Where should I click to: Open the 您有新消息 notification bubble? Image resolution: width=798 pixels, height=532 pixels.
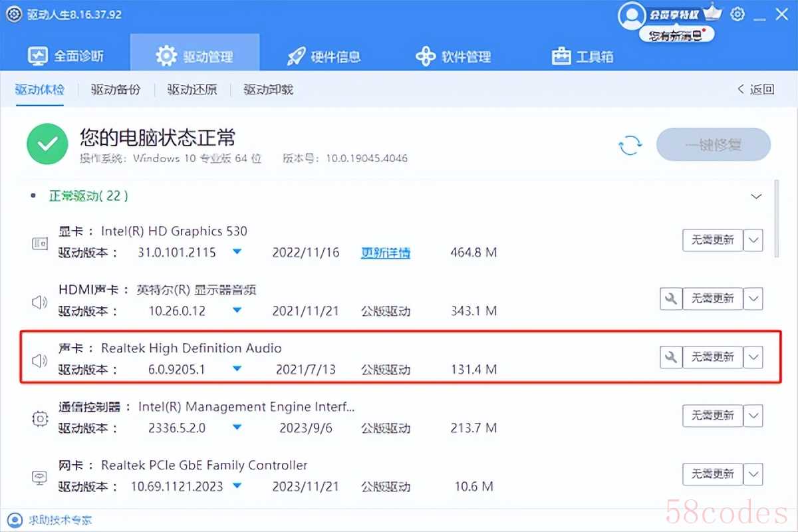coord(676,35)
